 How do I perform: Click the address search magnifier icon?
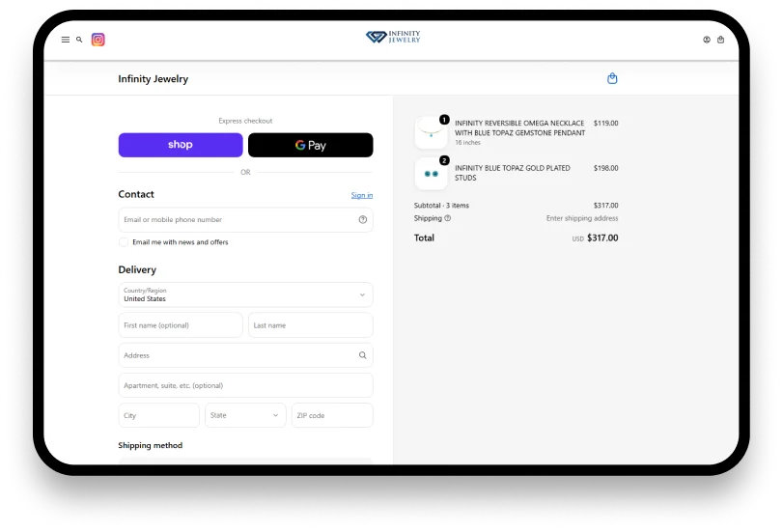point(363,355)
